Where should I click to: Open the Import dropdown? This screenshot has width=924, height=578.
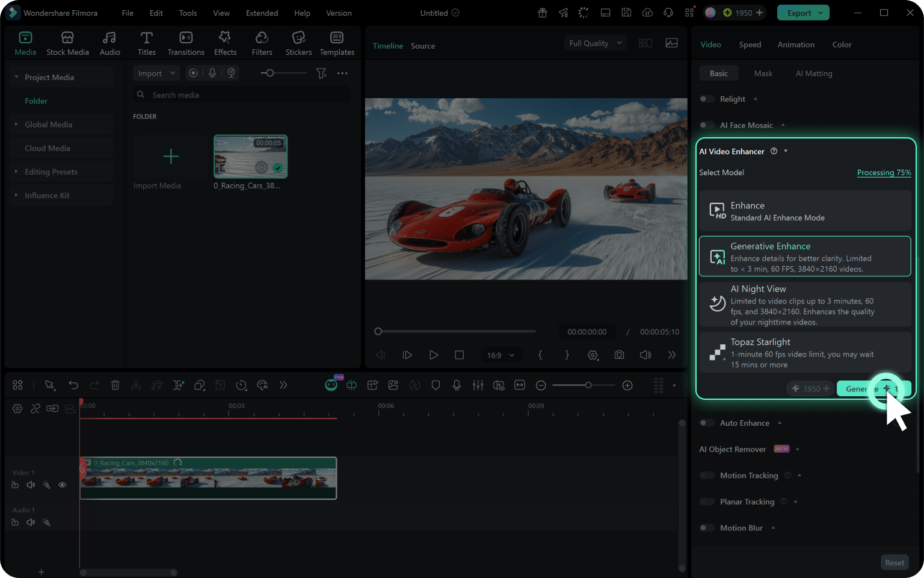coord(156,73)
